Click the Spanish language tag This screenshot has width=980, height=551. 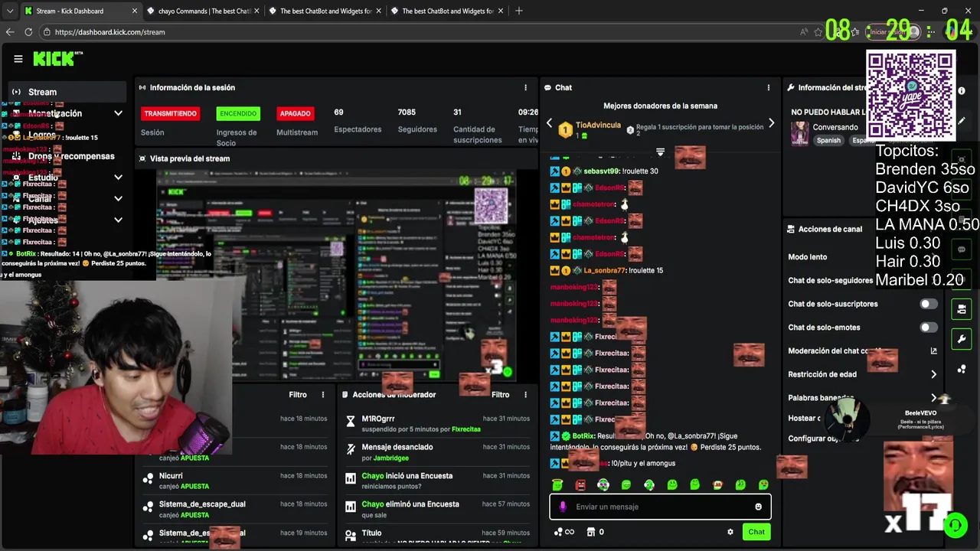tap(828, 141)
